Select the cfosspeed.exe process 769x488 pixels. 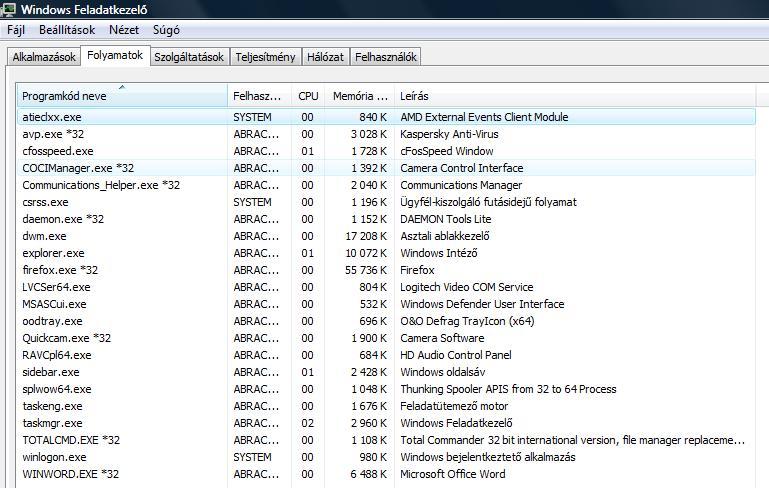click(x=386, y=151)
